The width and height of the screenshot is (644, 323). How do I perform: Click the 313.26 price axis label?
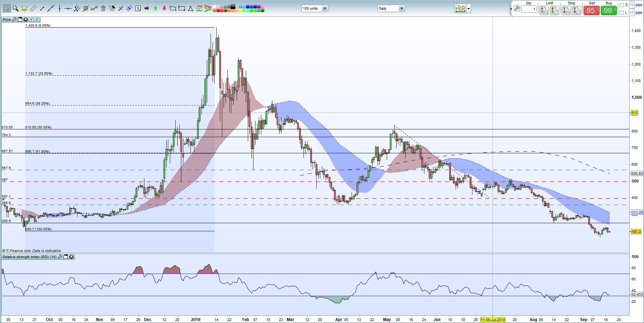click(x=637, y=212)
